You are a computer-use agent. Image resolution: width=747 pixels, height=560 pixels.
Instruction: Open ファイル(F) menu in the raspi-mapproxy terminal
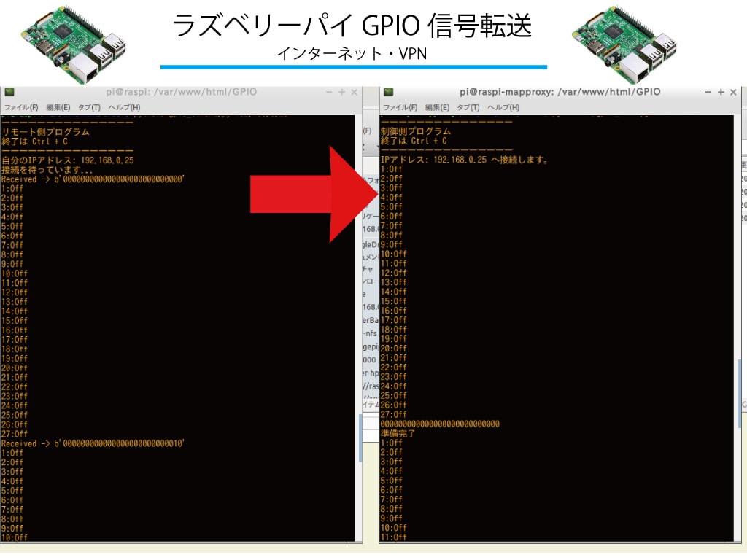click(x=400, y=107)
